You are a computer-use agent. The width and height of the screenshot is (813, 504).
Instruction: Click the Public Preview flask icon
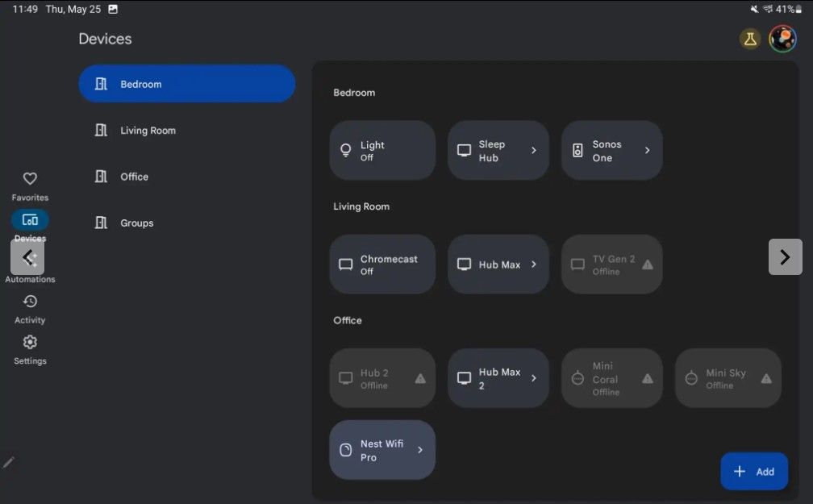point(750,38)
